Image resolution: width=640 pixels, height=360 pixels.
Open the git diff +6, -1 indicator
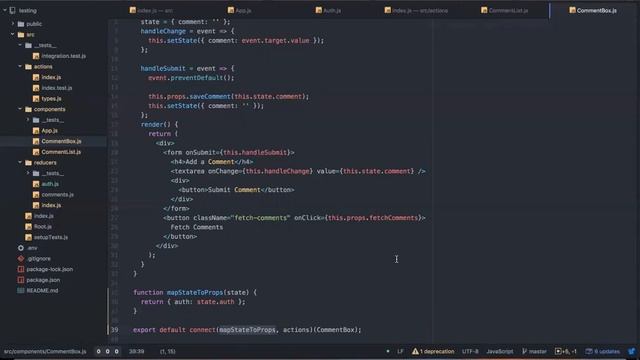[x=566, y=351]
